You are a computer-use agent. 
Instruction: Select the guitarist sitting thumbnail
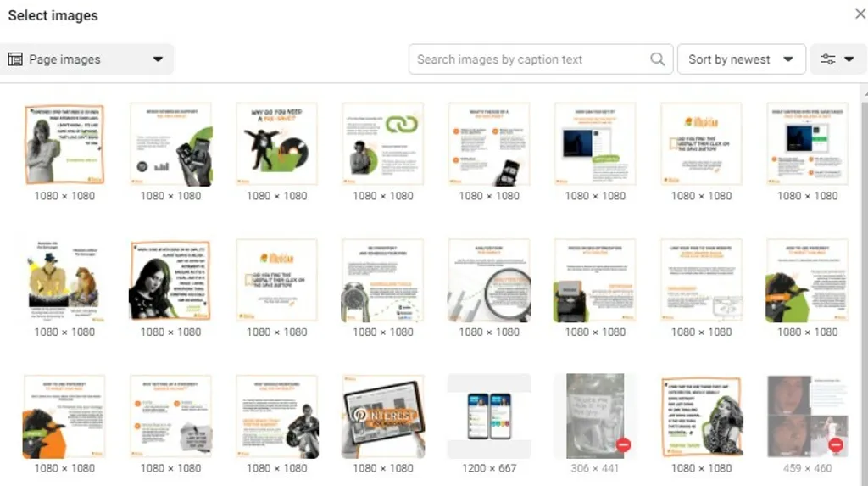tap(277, 416)
